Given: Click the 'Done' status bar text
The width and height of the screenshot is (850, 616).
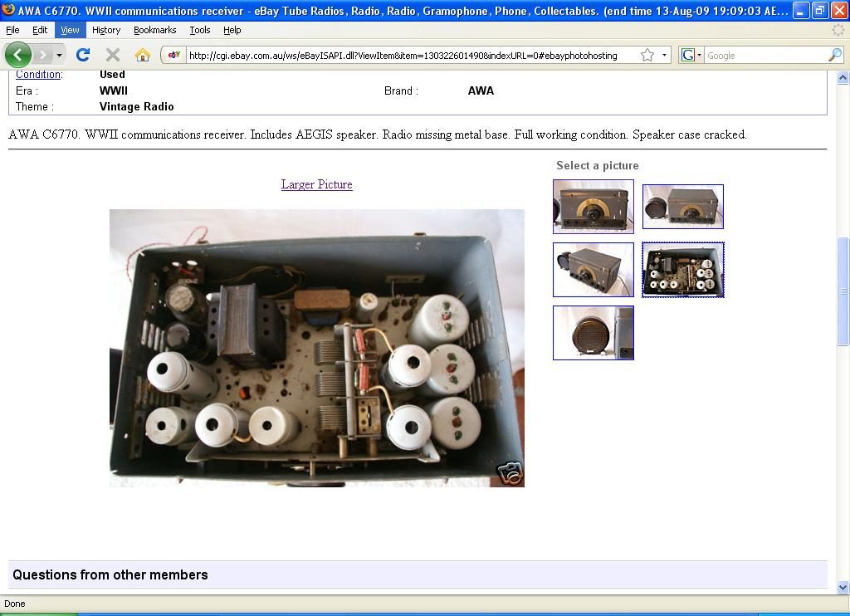Looking at the screenshot, I should (15, 604).
